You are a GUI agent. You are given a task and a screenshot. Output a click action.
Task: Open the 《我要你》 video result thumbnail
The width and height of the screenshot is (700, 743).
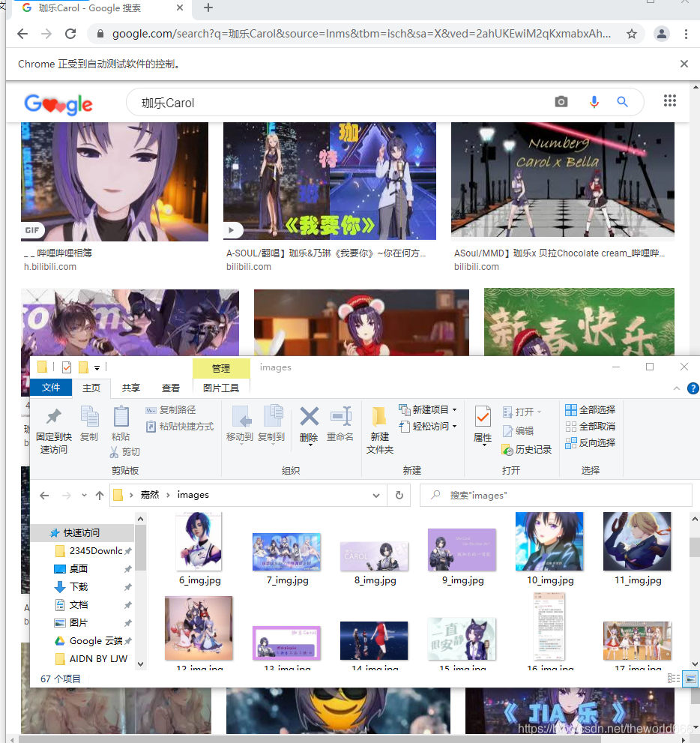(330, 181)
